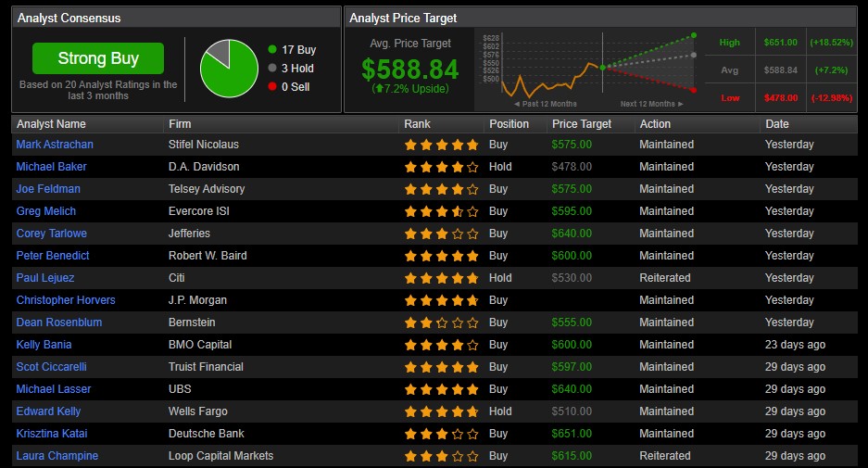
Task: Click the Rank column header
Action: 417,124
